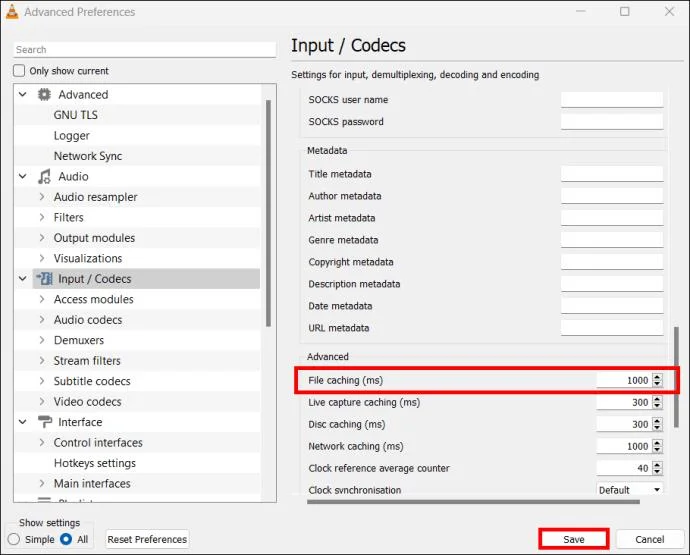The image size is (690, 555).
Task: Expand the Control interfaces node
Action: [42, 442]
